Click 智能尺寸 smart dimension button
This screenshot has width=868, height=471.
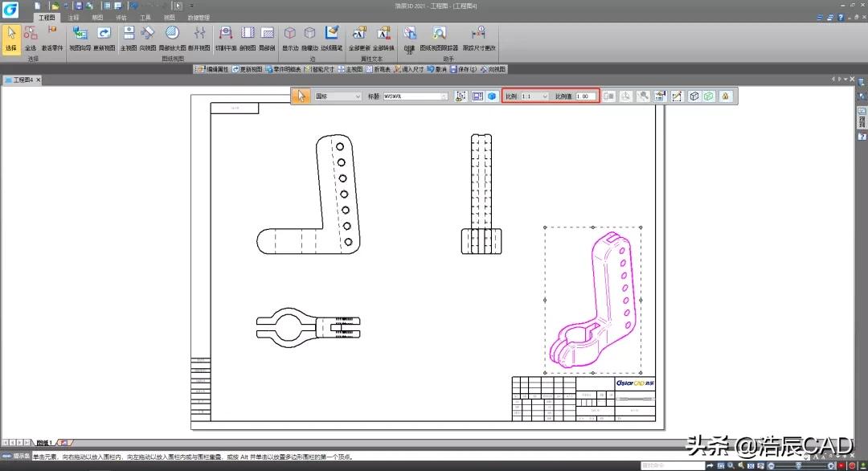coord(318,69)
